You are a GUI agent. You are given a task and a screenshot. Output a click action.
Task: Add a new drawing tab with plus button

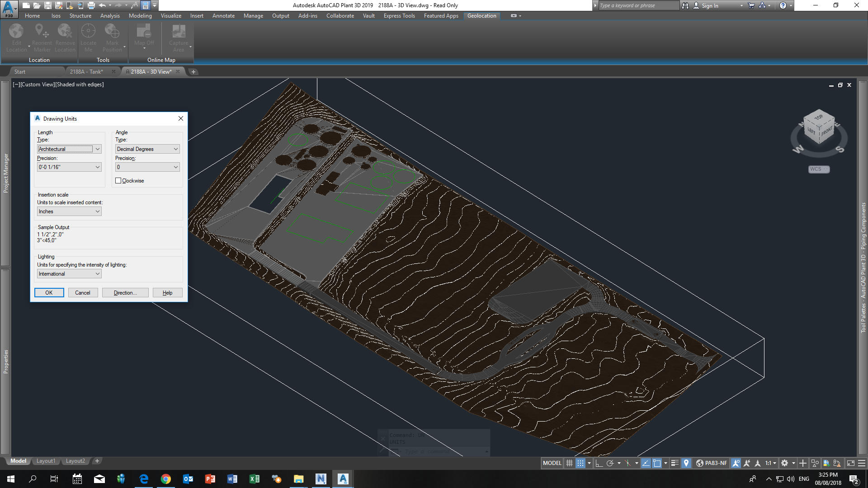[193, 72]
